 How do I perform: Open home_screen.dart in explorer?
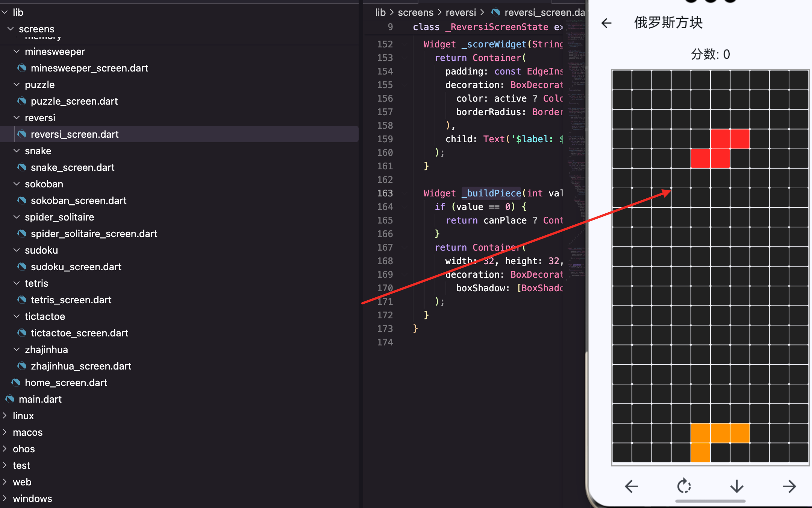click(x=66, y=383)
